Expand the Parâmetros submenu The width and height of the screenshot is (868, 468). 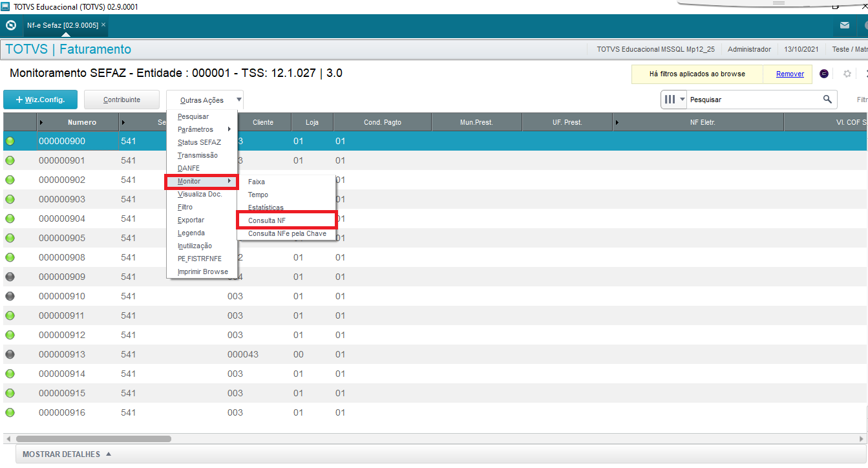(x=202, y=129)
